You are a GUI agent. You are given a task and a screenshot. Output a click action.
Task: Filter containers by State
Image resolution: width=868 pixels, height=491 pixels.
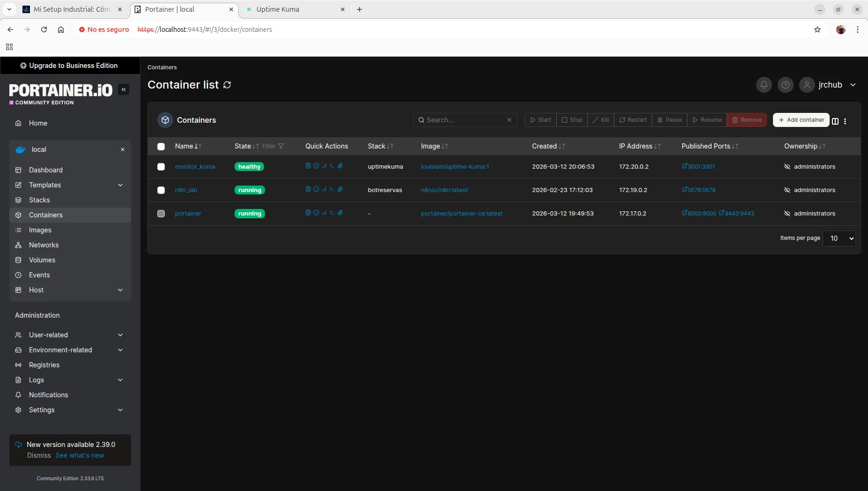point(273,146)
